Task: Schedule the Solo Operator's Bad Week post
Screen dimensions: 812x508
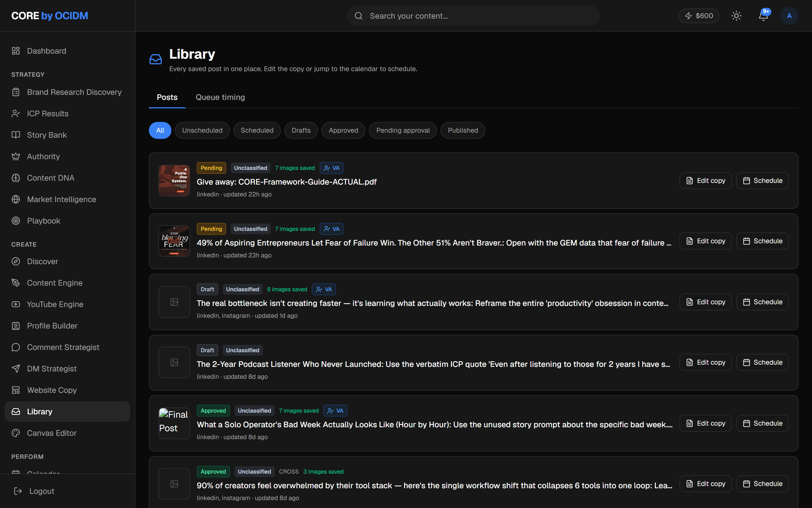Action: [x=762, y=423]
